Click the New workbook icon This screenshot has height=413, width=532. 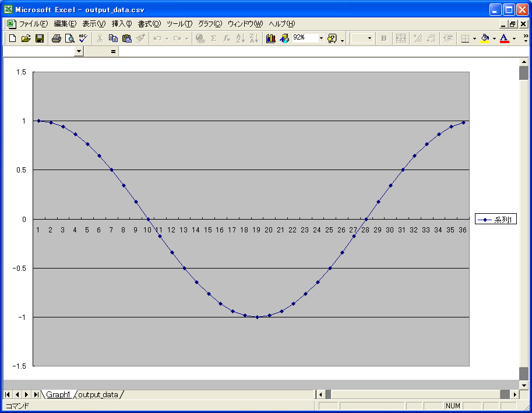[13, 38]
